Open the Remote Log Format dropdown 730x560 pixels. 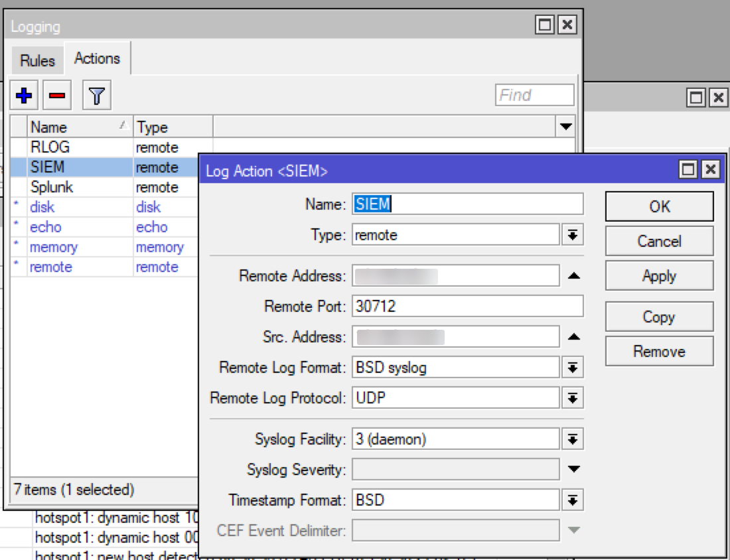coord(573,368)
